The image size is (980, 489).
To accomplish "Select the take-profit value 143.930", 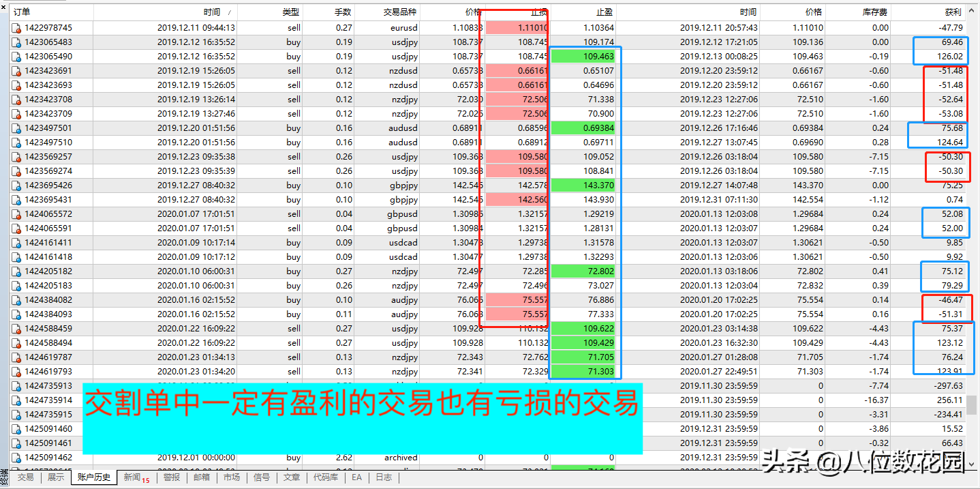I will (599, 200).
